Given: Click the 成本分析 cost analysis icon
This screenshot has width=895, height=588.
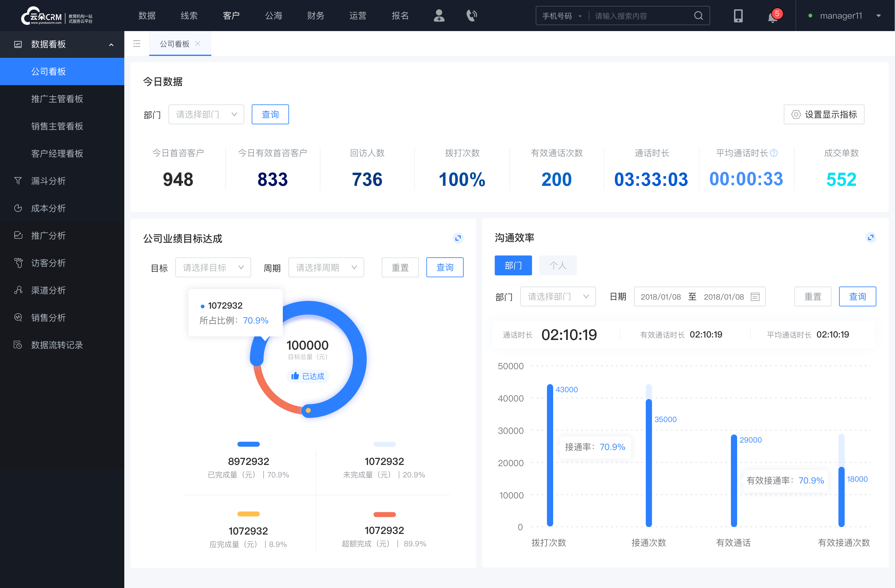Looking at the screenshot, I should pyautogui.click(x=18, y=208).
